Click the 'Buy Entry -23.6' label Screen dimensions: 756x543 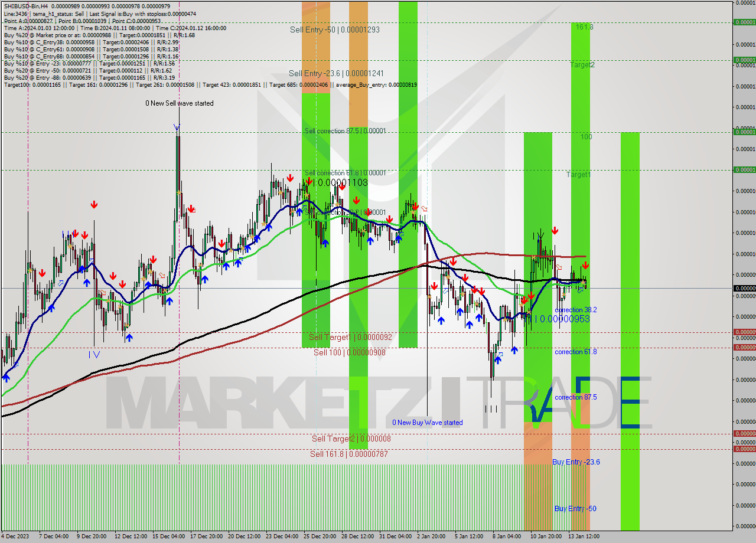pyautogui.click(x=576, y=462)
